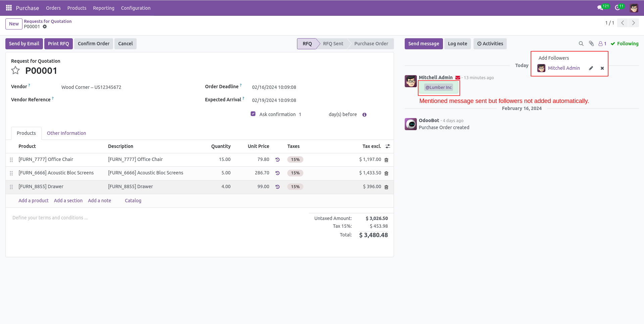Remove Mitchell Admin follower with x icon
The image size is (644, 324).
(x=602, y=68)
